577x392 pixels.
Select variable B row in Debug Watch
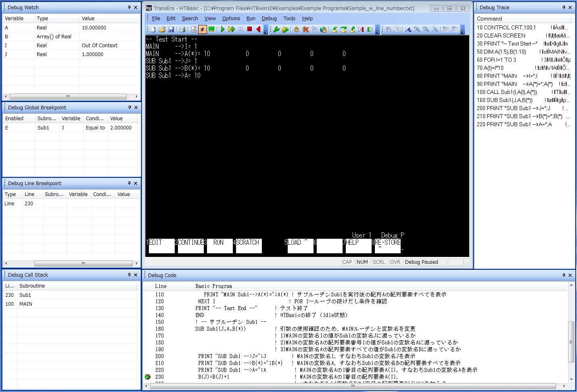(71, 36)
